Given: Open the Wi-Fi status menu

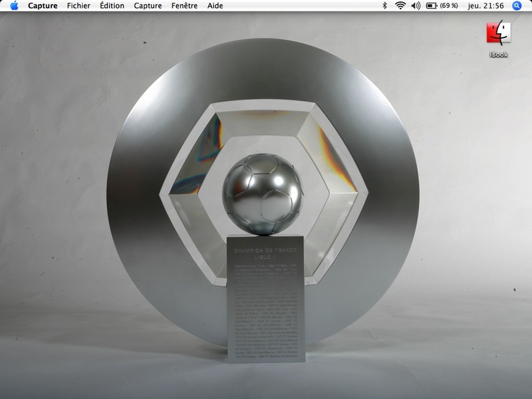Looking at the screenshot, I should coord(400,5).
